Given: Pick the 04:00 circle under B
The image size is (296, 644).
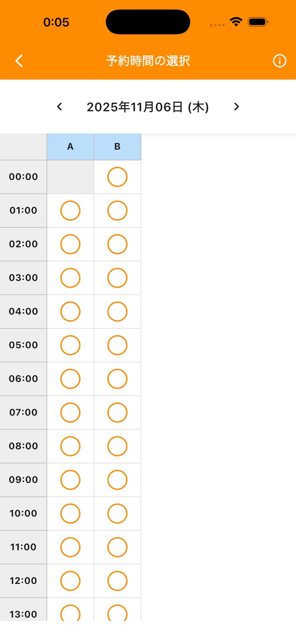Looking at the screenshot, I should [x=117, y=311].
